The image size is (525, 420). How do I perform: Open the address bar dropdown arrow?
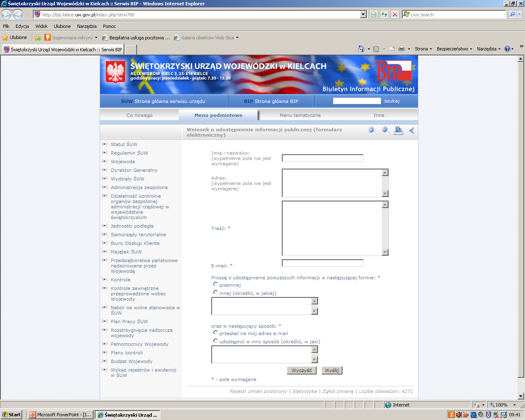(363, 14)
